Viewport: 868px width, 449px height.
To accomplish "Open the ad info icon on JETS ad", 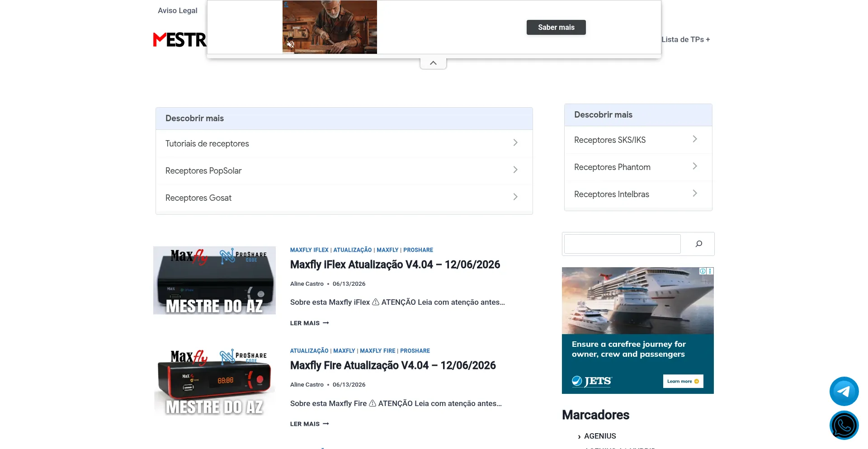I will (703, 271).
